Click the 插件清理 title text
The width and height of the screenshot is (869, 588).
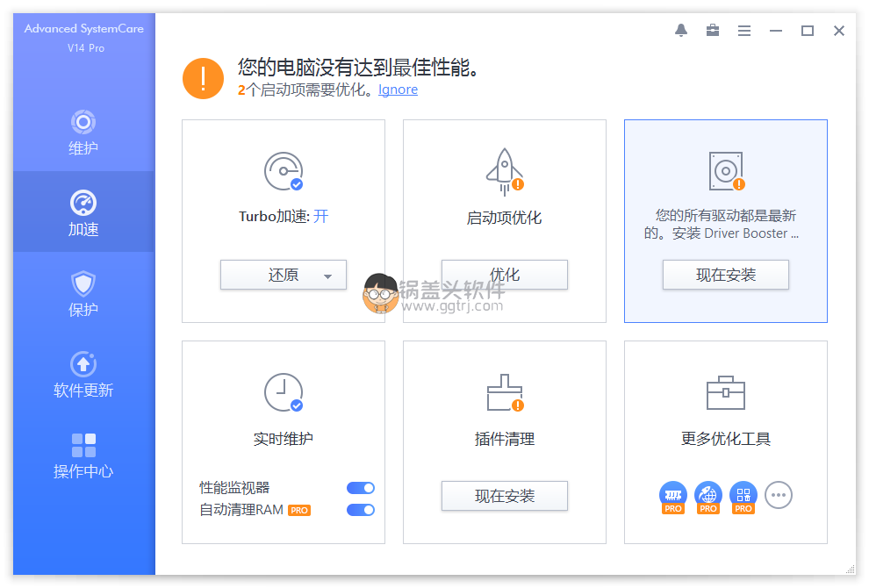pos(505,439)
